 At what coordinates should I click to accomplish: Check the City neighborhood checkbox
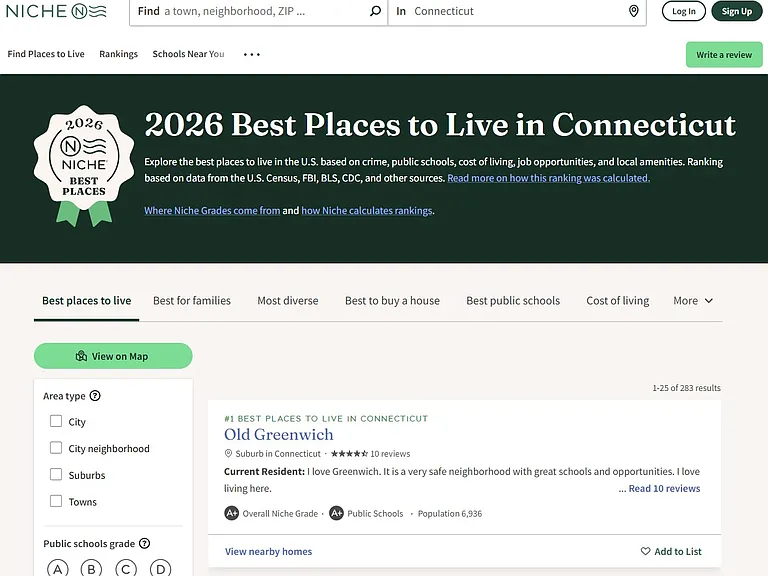[x=56, y=448]
